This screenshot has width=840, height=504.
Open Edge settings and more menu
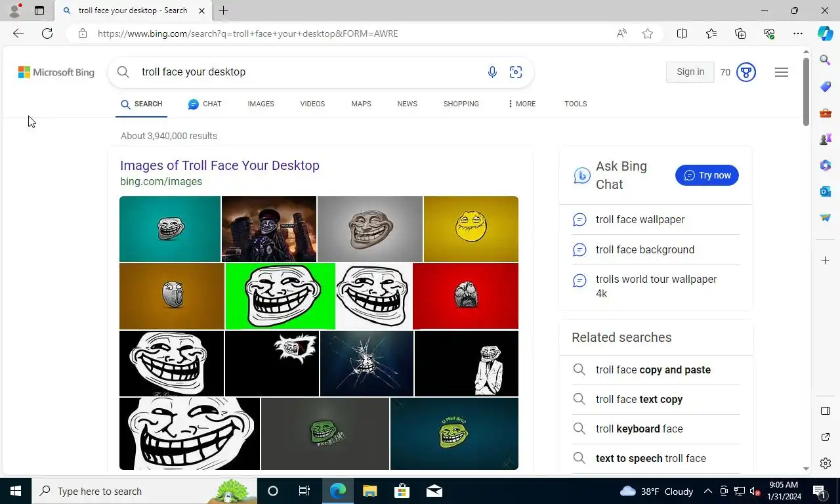click(798, 33)
